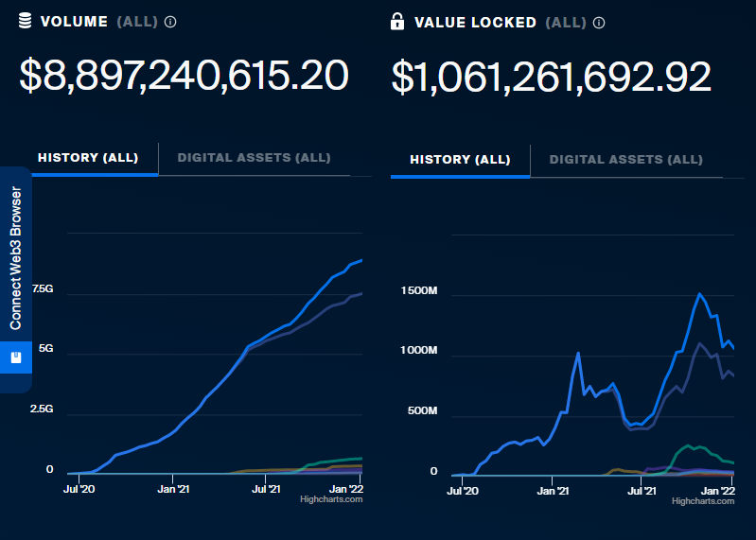Click the Volume info icon

170,22
